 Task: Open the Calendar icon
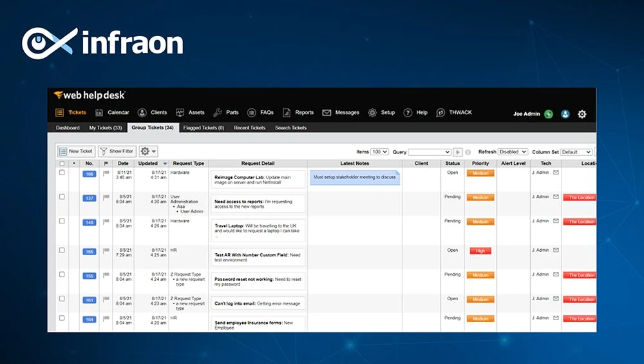coord(99,113)
